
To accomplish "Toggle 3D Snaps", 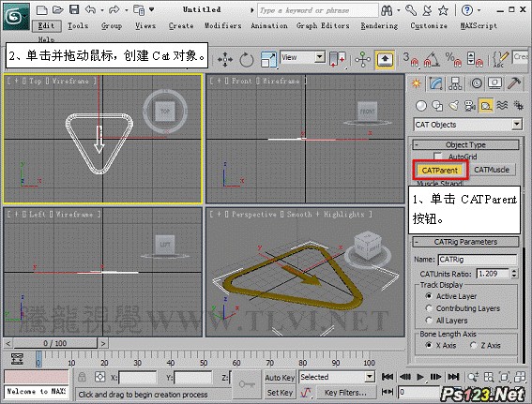I will click(411, 59).
